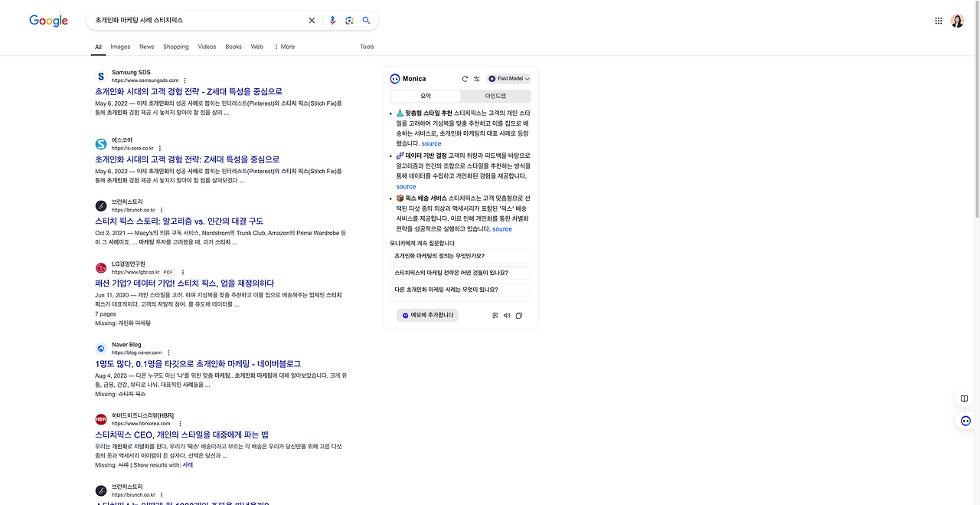Viewport: 980px width, 505px height.
Task: Click favicon of last 브런치스토리 result
Action: point(101,490)
